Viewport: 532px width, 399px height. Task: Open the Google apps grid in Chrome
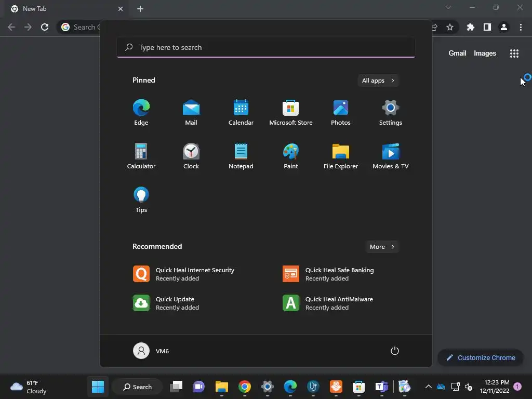(x=514, y=54)
